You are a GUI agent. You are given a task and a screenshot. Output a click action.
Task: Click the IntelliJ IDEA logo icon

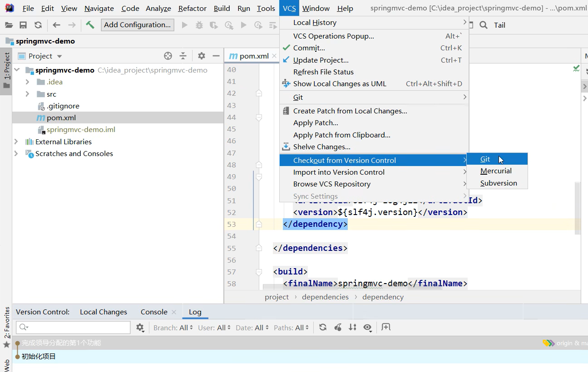[x=9, y=8]
